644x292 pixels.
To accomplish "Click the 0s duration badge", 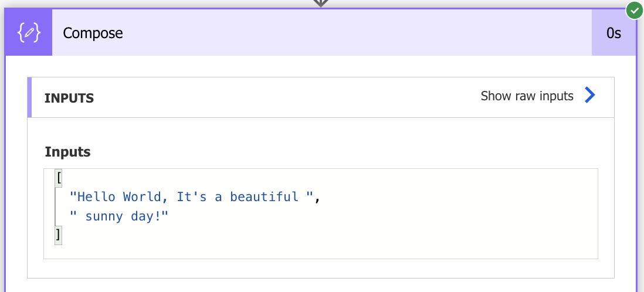I will [x=614, y=33].
